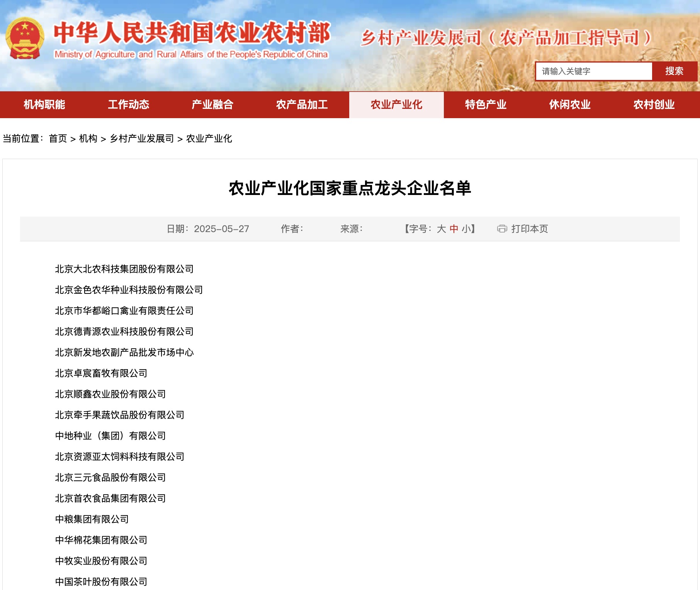Open the 农产品加工 menu item
Viewport: 700px width, 590px height.
point(302,105)
